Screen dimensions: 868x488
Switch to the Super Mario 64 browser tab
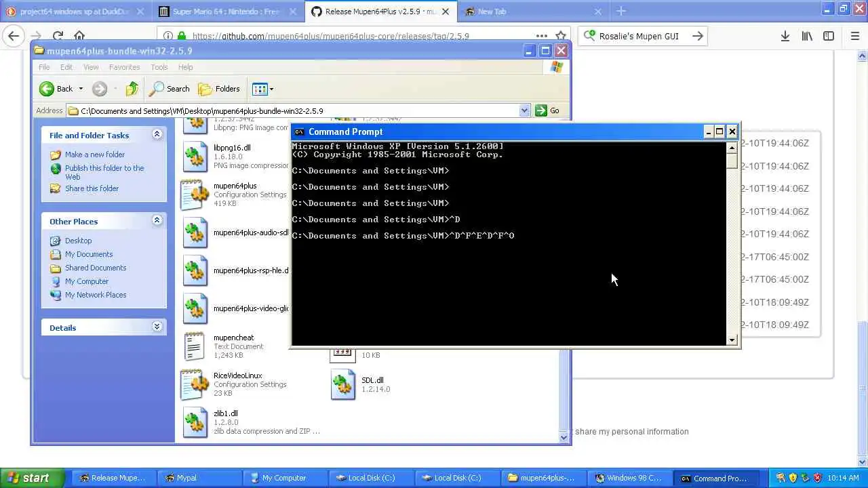pos(227,12)
